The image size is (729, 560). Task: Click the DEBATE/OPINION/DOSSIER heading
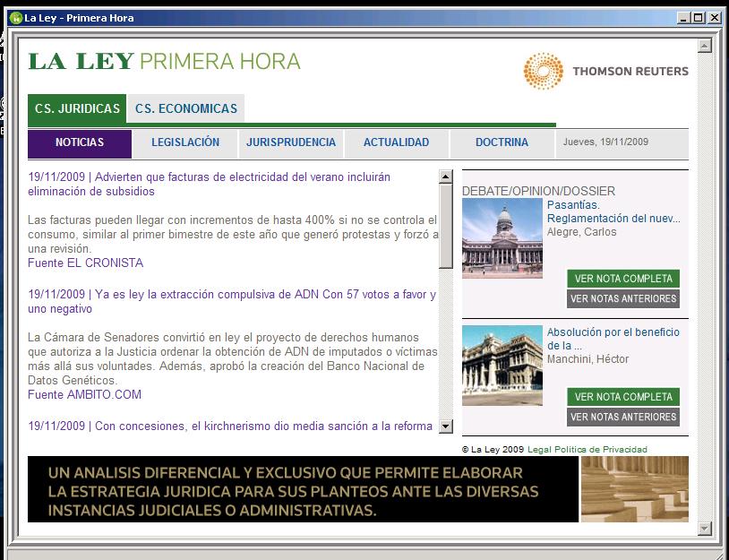[x=538, y=191]
